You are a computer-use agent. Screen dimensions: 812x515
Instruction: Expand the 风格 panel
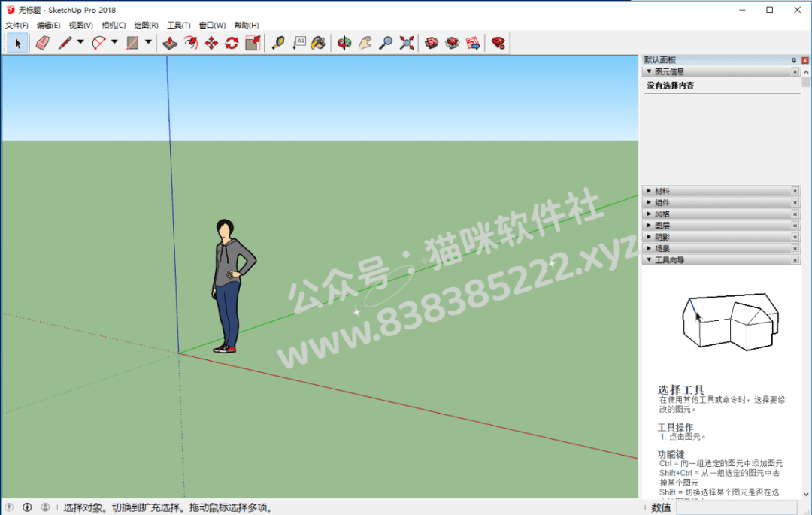tap(649, 214)
